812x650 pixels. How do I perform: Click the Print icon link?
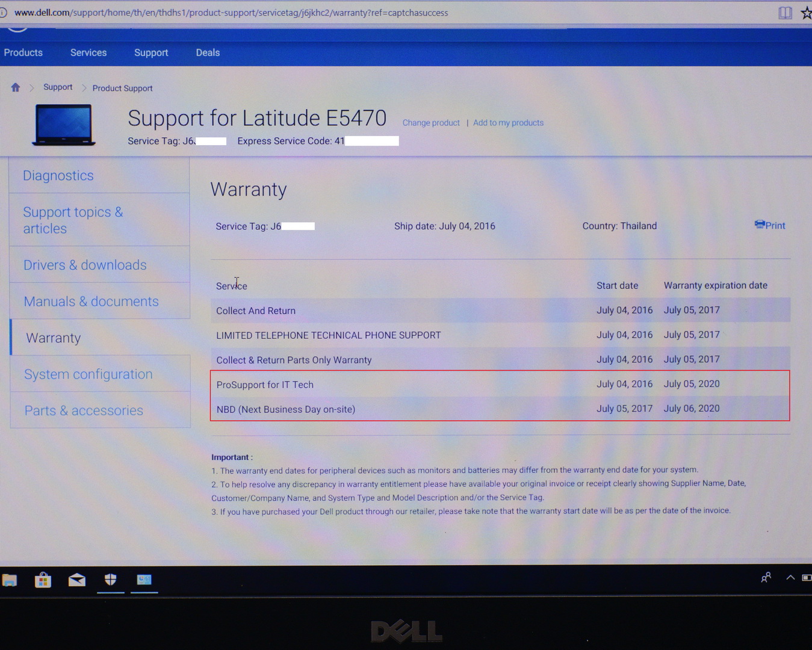point(770,225)
